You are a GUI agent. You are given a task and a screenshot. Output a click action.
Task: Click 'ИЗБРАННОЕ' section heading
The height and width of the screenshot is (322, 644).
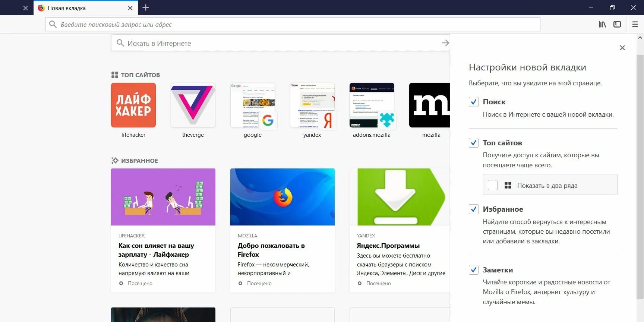pyautogui.click(x=139, y=161)
